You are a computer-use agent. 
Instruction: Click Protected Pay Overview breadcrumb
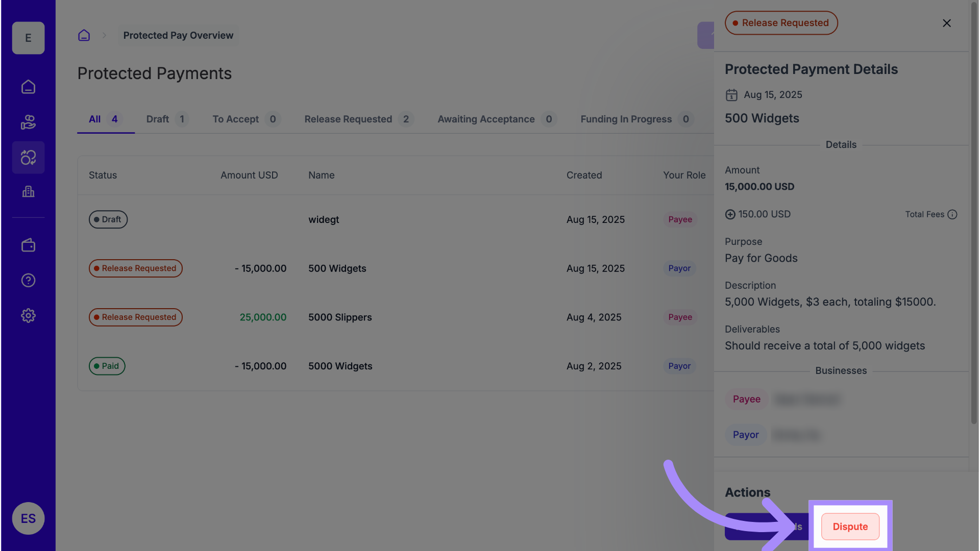click(x=178, y=35)
